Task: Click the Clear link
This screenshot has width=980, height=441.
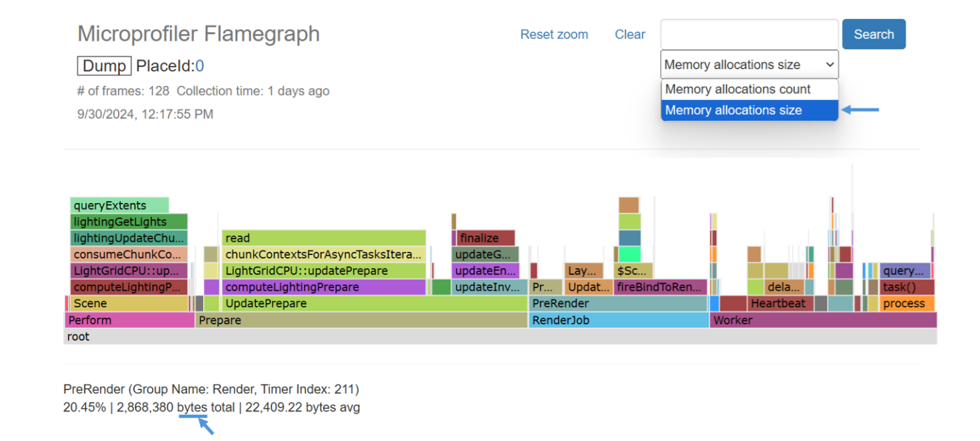Action: pyautogui.click(x=629, y=34)
